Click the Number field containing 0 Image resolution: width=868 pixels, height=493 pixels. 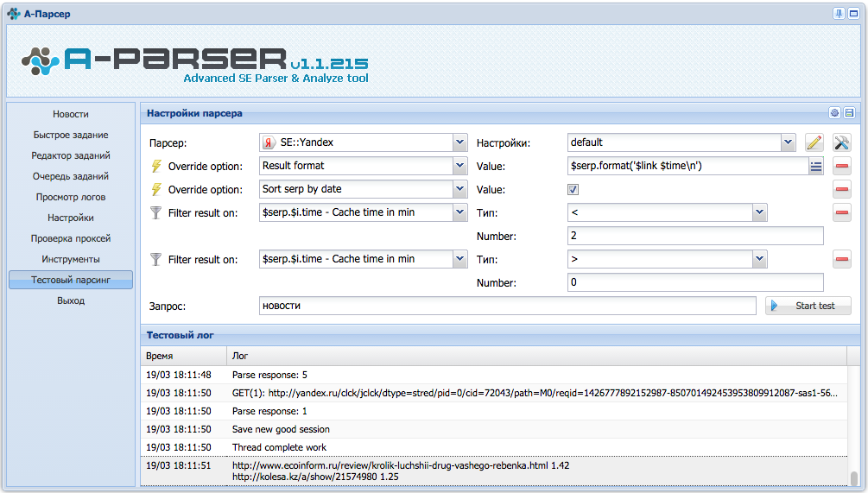point(695,282)
